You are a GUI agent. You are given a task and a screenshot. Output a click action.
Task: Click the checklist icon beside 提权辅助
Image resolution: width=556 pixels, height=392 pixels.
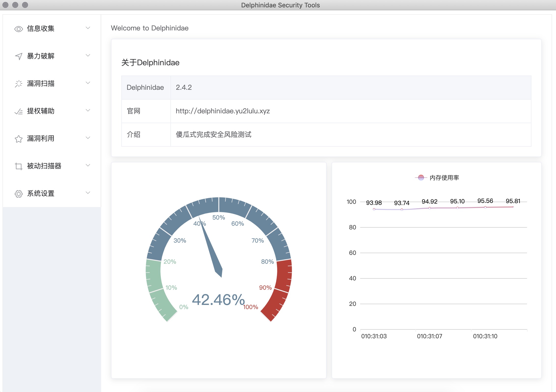(x=19, y=112)
